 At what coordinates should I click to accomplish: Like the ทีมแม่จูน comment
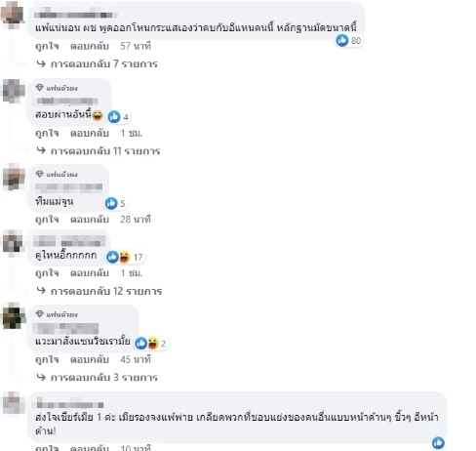[47, 220]
